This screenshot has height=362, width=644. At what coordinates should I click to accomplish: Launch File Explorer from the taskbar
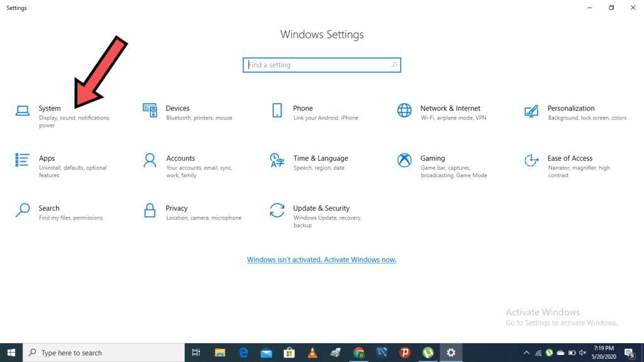click(220, 353)
